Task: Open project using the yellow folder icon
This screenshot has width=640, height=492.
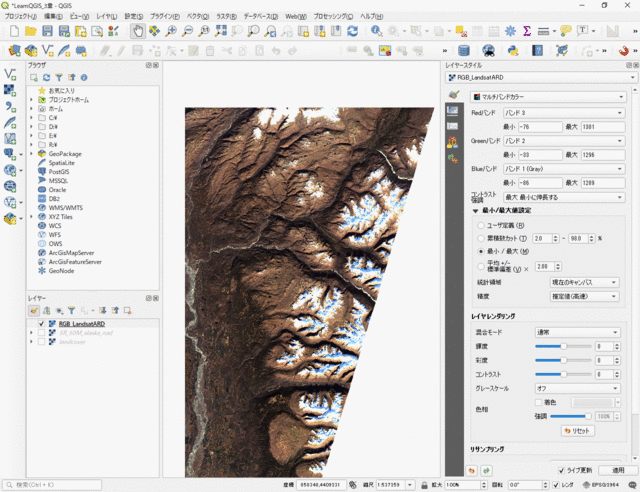Action: [31, 31]
